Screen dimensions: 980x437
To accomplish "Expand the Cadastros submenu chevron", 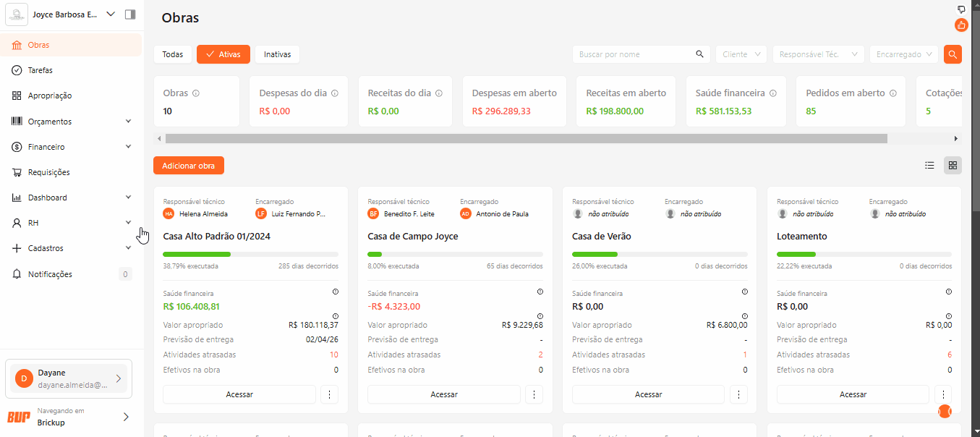I will point(128,248).
